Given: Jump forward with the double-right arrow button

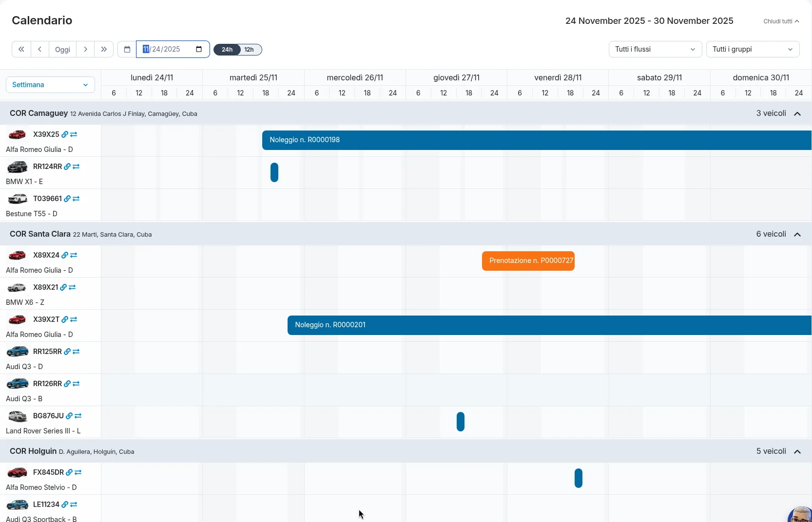Looking at the screenshot, I should pyautogui.click(x=104, y=49).
